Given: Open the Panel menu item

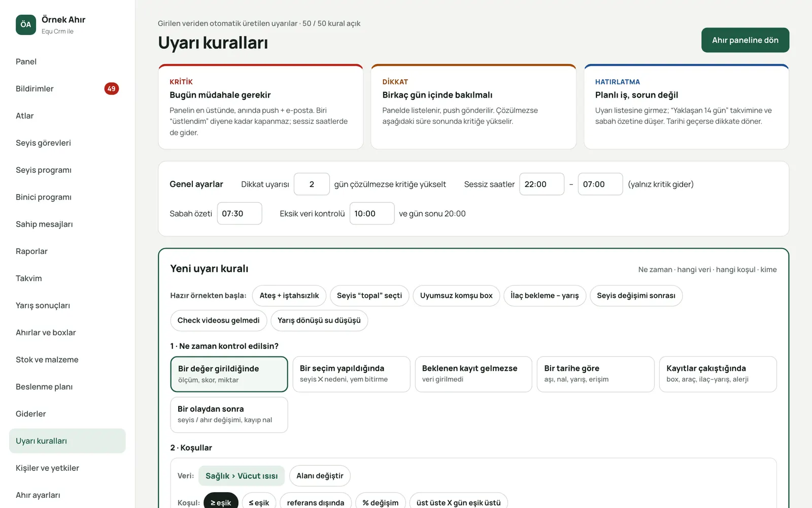Looking at the screenshot, I should pos(67,61).
